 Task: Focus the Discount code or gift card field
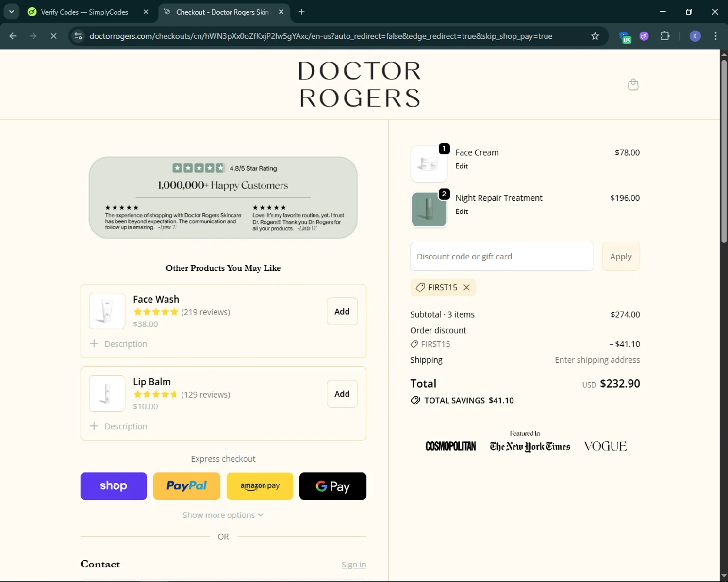click(x=502, y=257)
